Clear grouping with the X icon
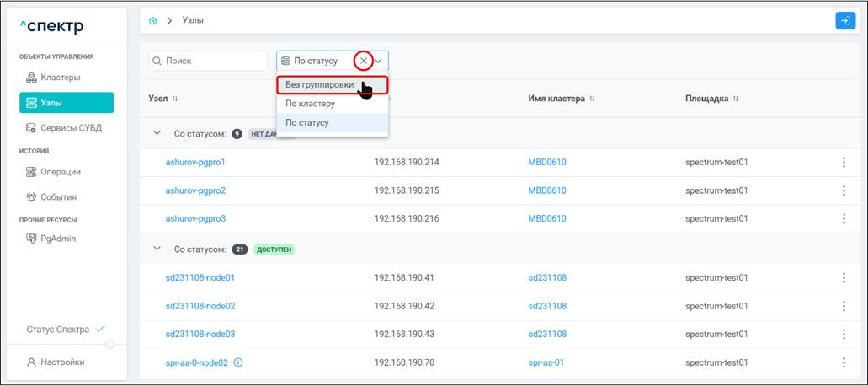 pos(364,61)
